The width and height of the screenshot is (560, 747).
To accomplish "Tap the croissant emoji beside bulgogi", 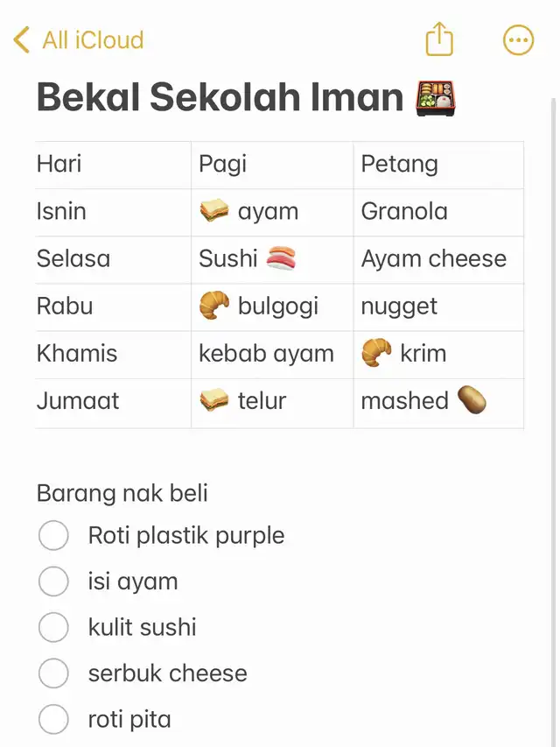I will pyautogui.click(x=213, y=306).
